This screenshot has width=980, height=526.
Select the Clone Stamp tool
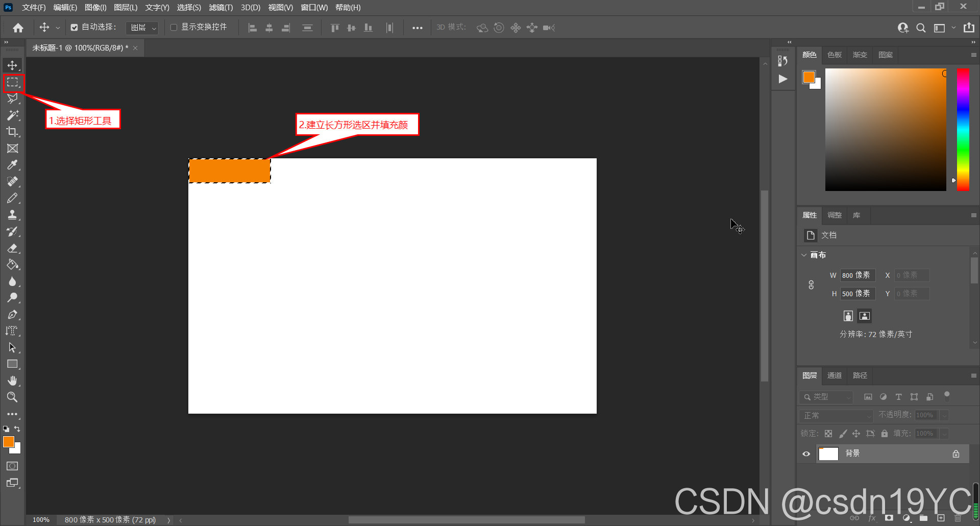12,215
